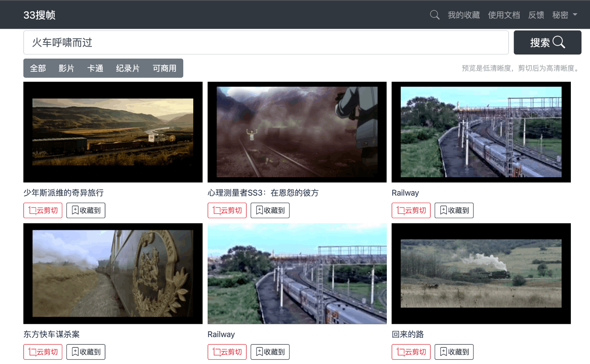
Task: Expand the 秘密 account dropdown
Action: pyautogui.click(x=565, y=15)
